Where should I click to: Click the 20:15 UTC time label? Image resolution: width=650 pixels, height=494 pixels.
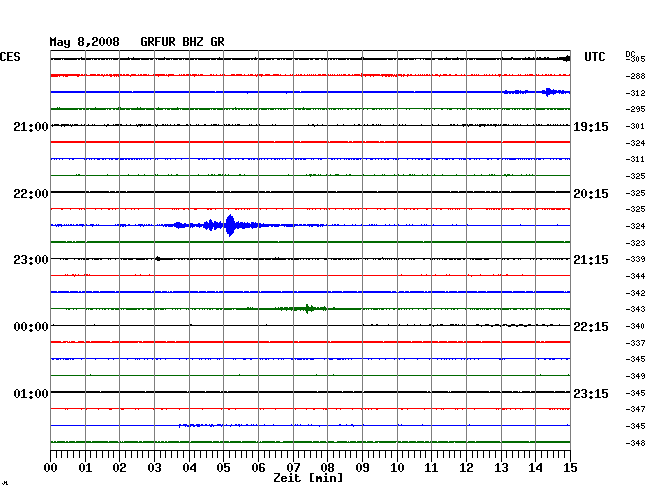591,194
